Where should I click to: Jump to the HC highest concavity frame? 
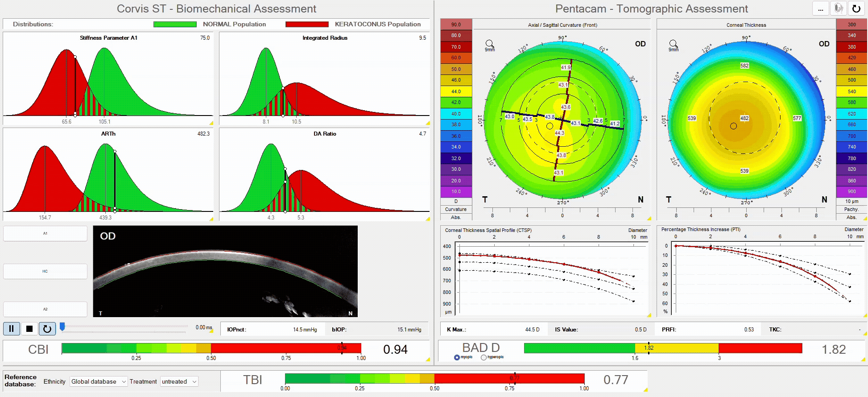(x=45, y=271)
